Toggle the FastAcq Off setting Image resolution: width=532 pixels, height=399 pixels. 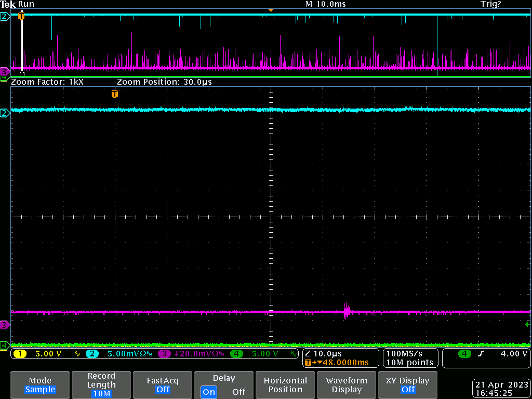tap(163, 385)
